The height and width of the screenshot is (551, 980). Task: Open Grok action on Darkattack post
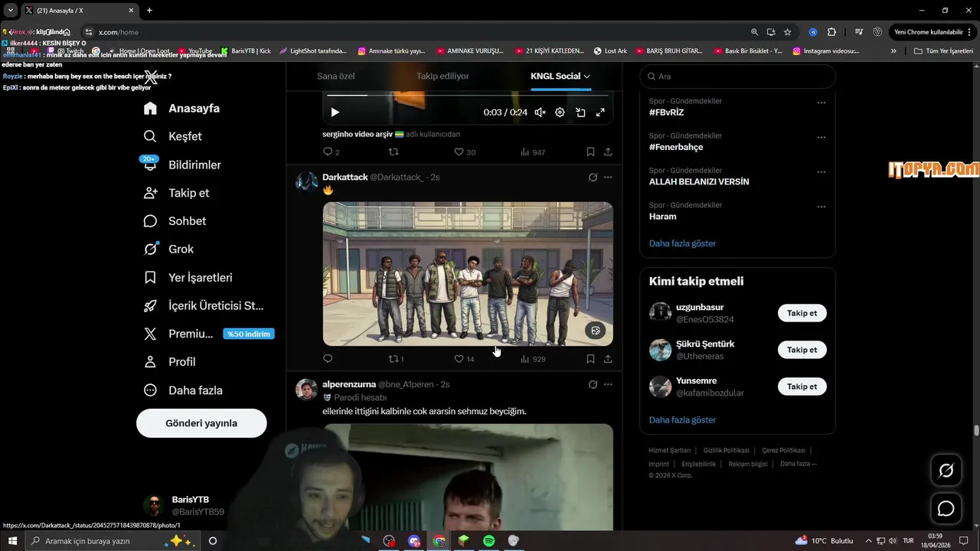click(x=593, y=178)
